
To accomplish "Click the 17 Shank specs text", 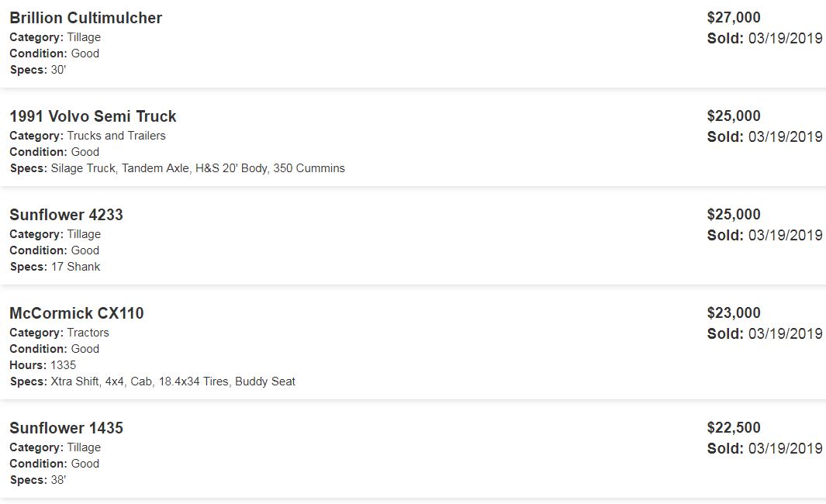I will click(x=75, y=267).
